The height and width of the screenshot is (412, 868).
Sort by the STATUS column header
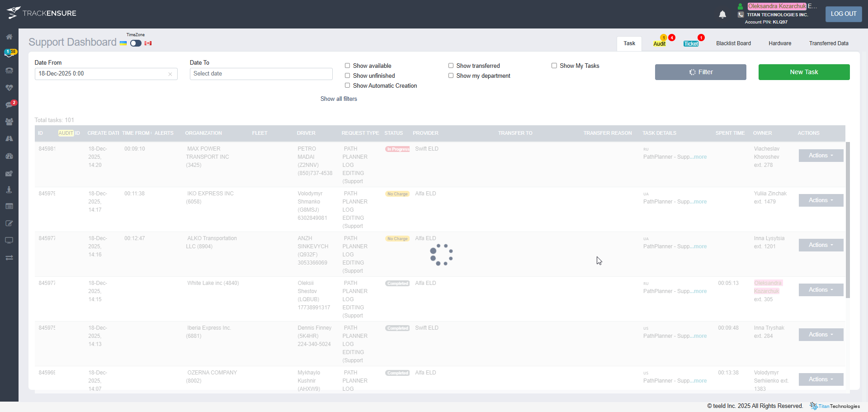[x=393, y=133]
